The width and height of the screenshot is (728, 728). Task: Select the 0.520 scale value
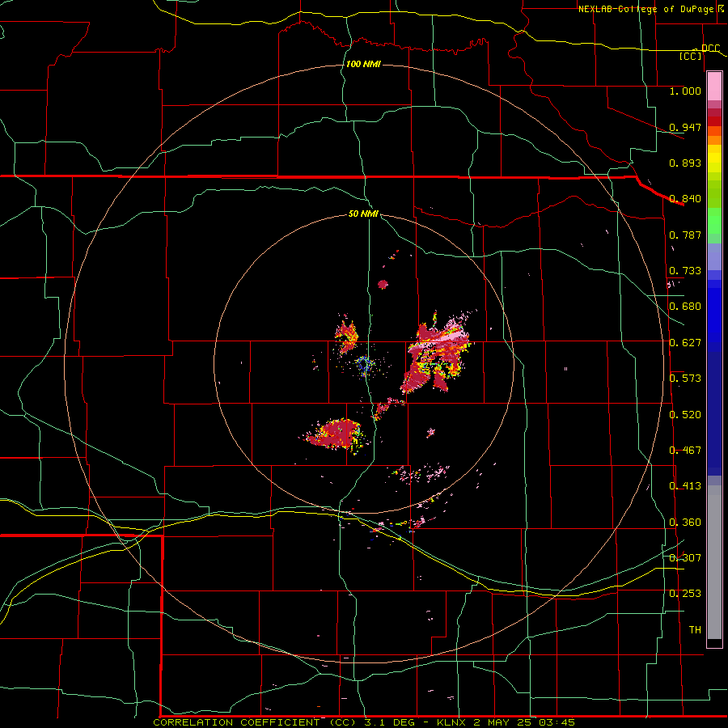pyautogui.click(x=685, y=415)
